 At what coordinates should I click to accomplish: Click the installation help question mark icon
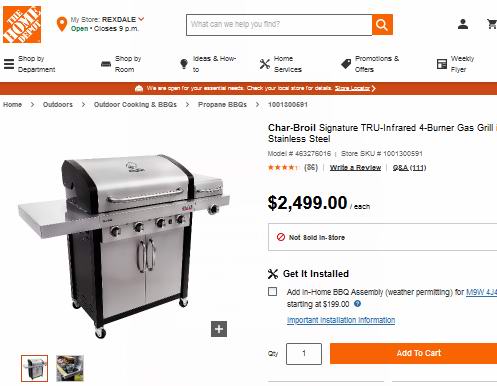pyautogui.click(x=357, y=304)
